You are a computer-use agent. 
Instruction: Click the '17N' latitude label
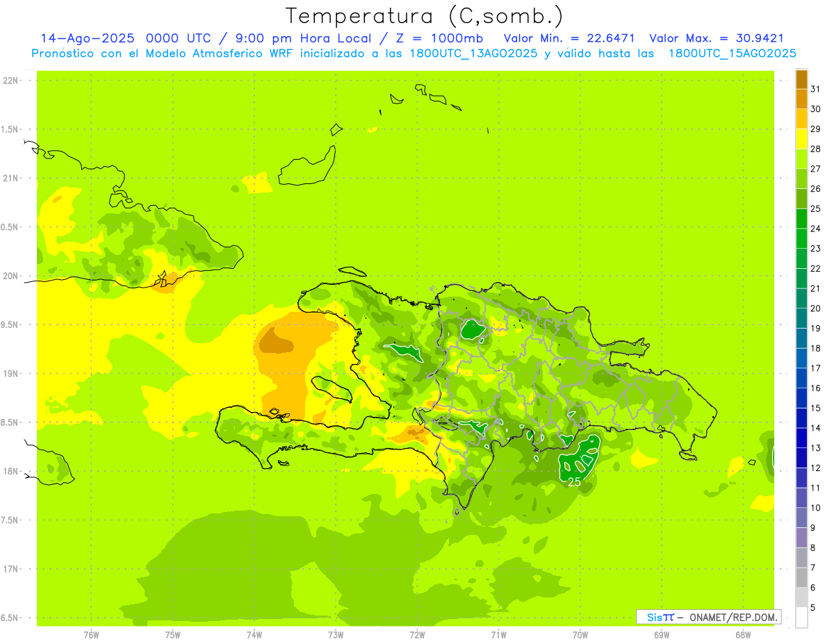(11, 569)
